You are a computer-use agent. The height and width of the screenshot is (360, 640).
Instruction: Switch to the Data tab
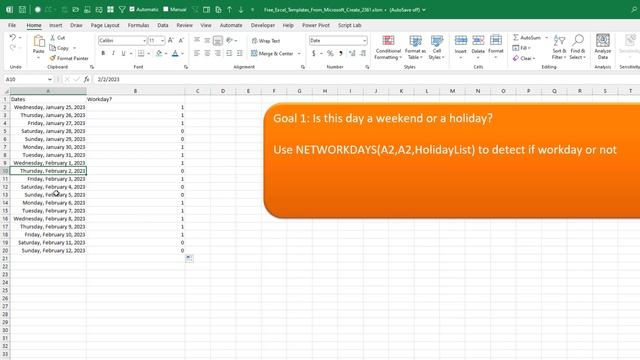click(163, 25)
